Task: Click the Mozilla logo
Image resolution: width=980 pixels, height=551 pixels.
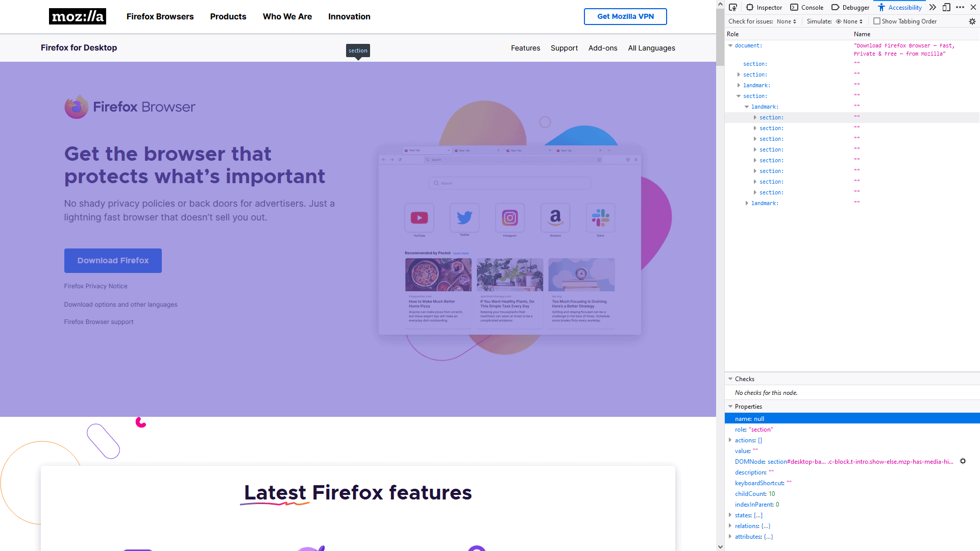Action: tap(77, 16)
